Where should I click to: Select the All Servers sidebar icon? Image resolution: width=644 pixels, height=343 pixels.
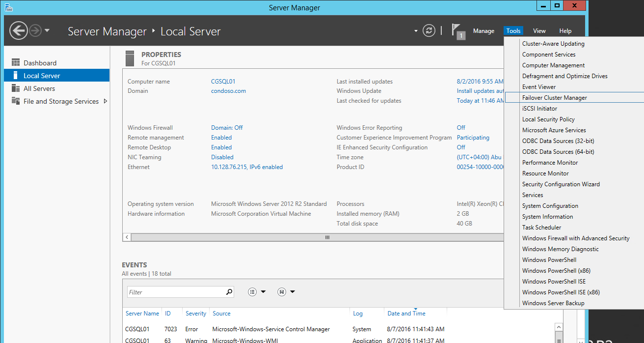point(15,88)
